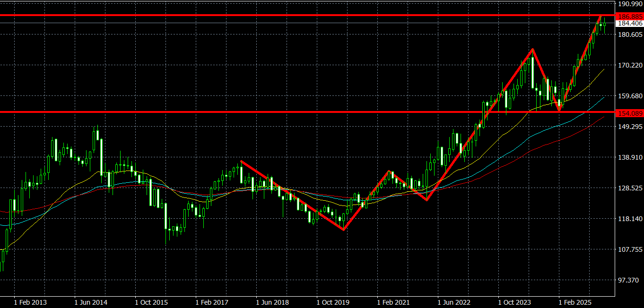Click the 1 Feb 2025 date label
644x308 pixels.
(x=575, y=302)
